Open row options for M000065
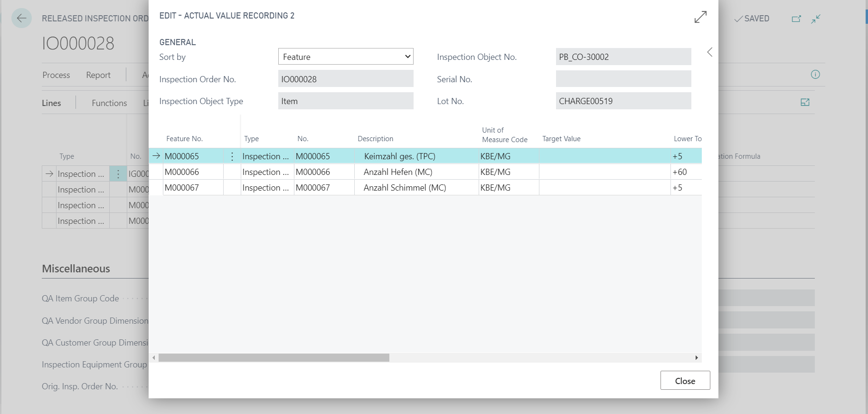Viewport: 868px width, 414px height. [232, 156]
